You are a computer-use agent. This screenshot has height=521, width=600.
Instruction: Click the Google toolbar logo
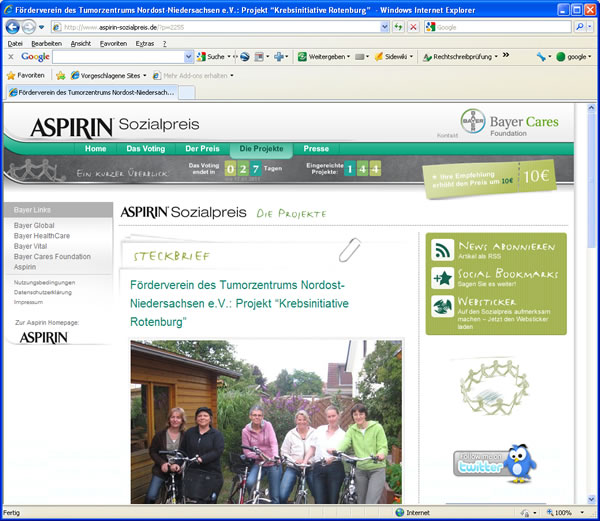(x=35, y=57)
